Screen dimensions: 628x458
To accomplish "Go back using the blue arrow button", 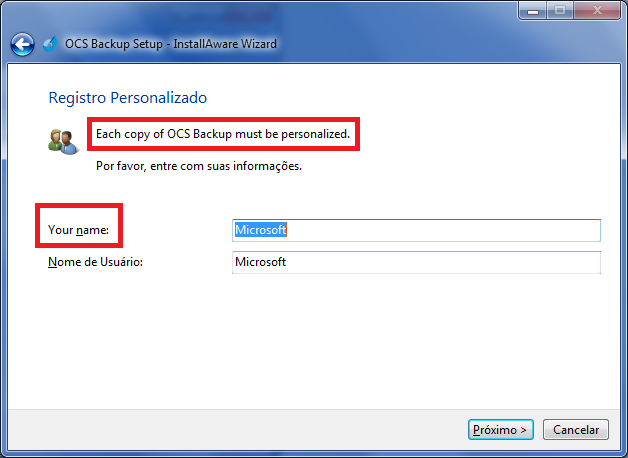I will click(22, 44).
